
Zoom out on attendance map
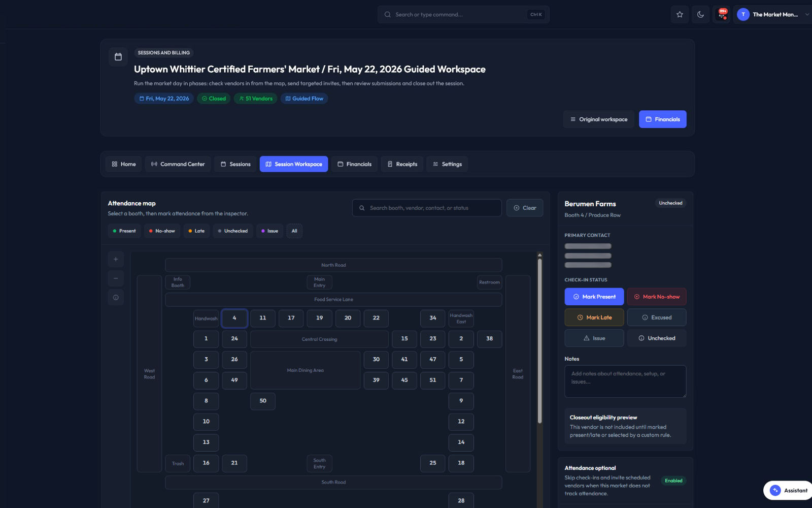pos(116,278)
